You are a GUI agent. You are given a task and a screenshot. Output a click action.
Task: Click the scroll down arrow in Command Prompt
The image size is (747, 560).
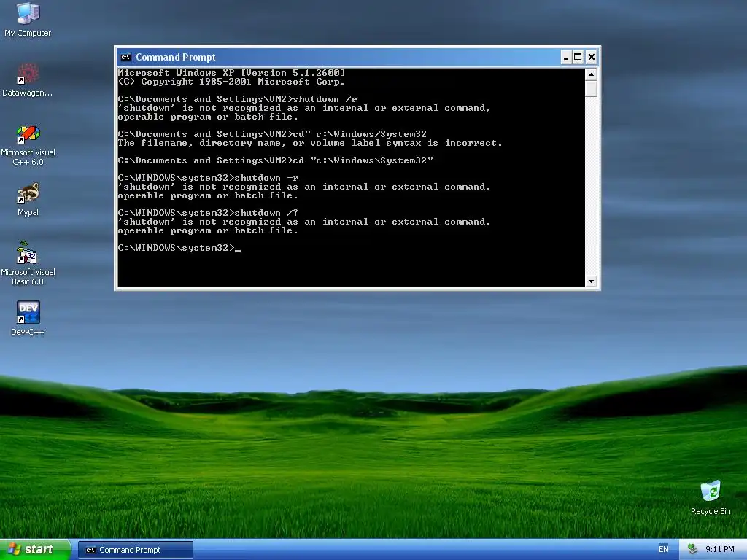pos(591,281)
